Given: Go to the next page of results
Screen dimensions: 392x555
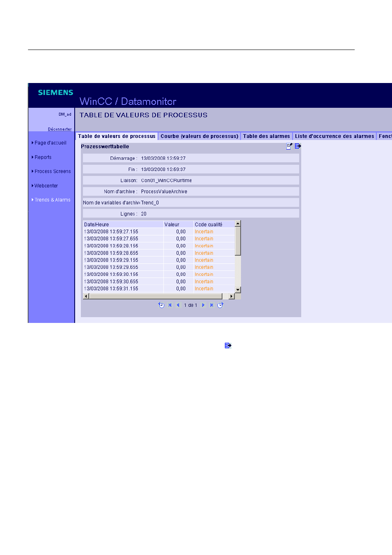Looking at the screenshot, I should [x=203, y=305].
